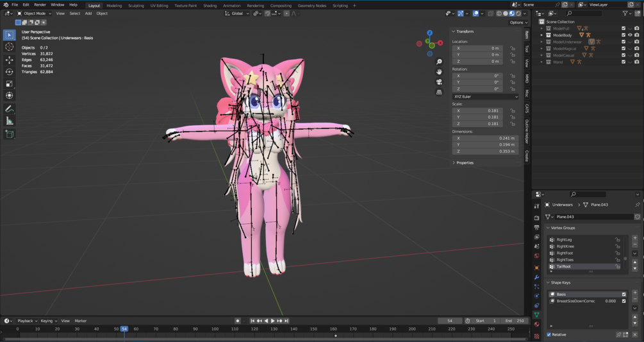
Task: Open the Tool properties tab icon
Action: (536, 206)
